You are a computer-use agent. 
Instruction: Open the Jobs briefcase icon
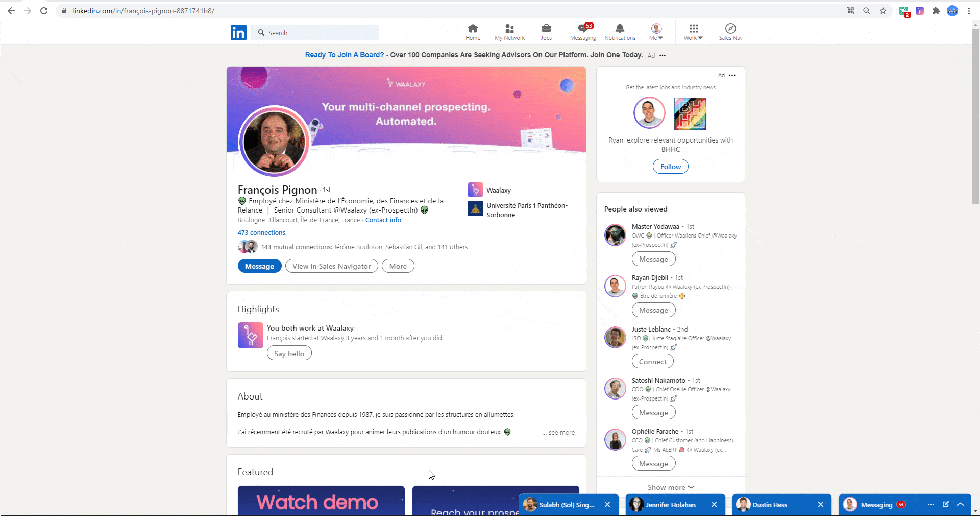pyautogui.click(x=546, y=32)
